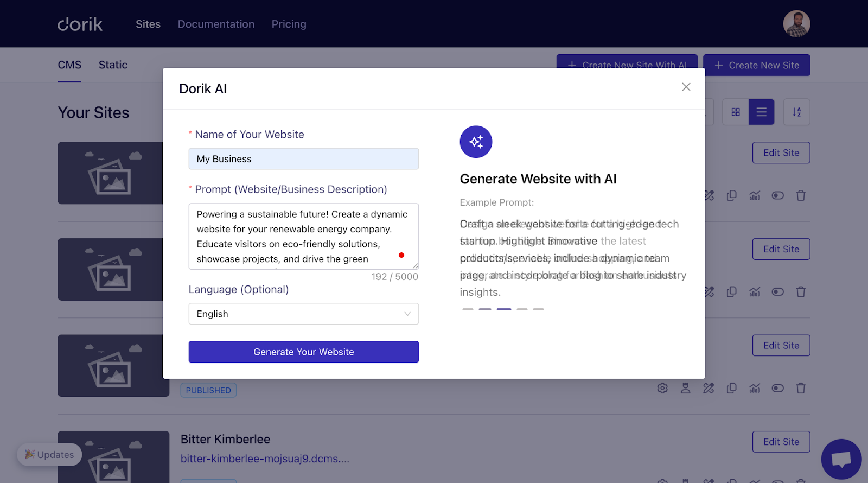Open analytics icon in the PUBLISHED site row
The width and height of the screenshot is (868, 483).
click(x=755, y=388)
